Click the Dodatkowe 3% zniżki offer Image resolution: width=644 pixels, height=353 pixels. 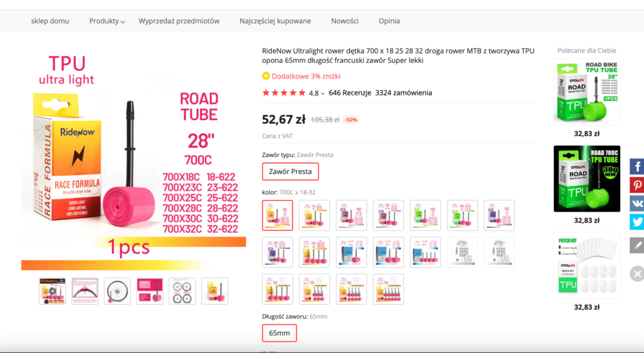306,76
